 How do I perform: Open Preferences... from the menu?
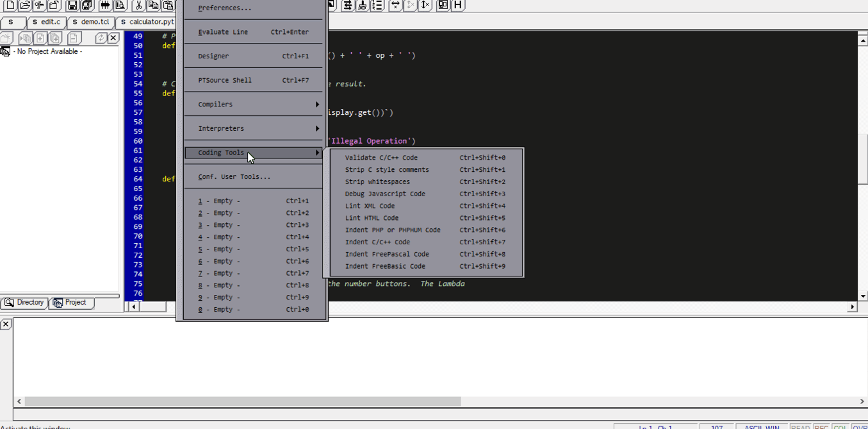pos(225,8)
